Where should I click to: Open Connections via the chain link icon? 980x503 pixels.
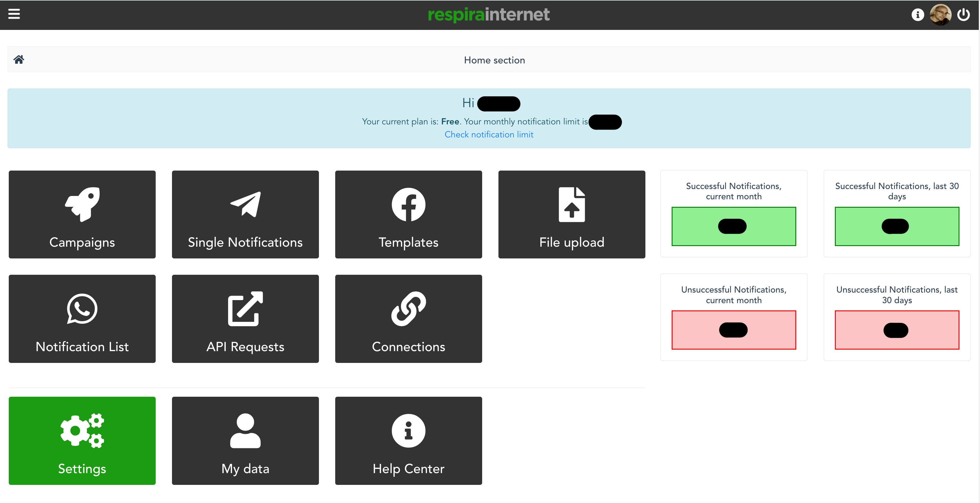click(x=408, y=309)
